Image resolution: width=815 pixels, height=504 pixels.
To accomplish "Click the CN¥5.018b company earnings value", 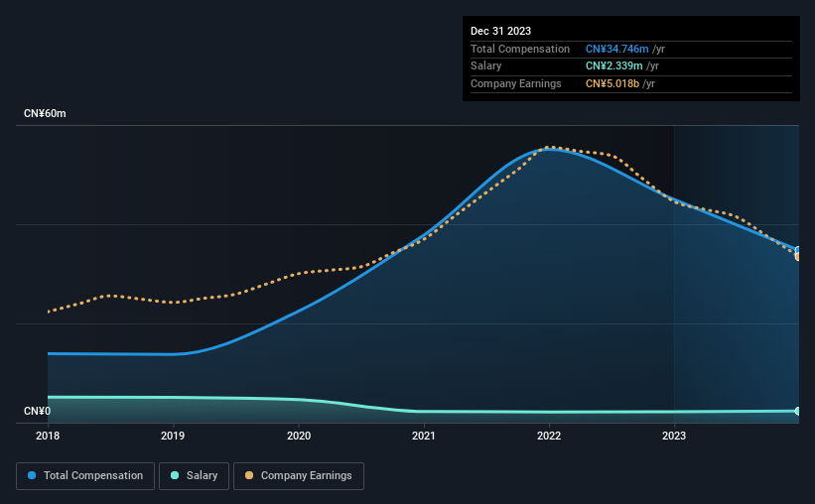I will click(612, 83).
